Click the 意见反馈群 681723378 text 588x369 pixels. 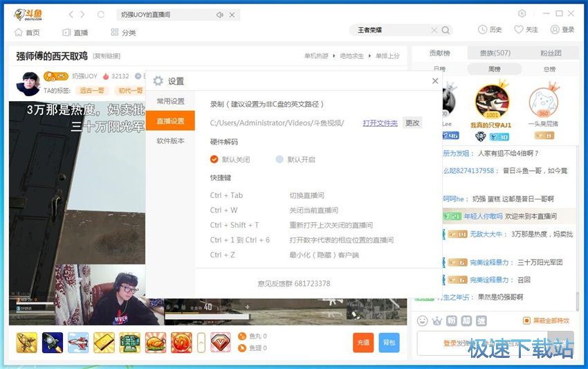tap(294, 283)
